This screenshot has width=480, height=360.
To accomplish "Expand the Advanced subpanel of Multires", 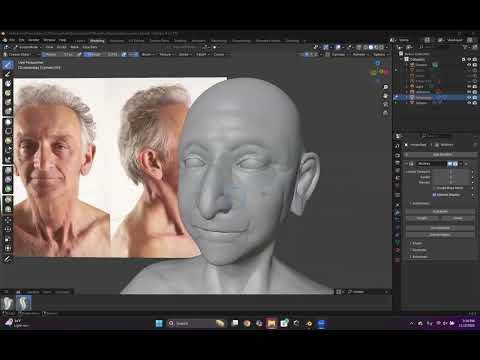I will tap(418, 256).
